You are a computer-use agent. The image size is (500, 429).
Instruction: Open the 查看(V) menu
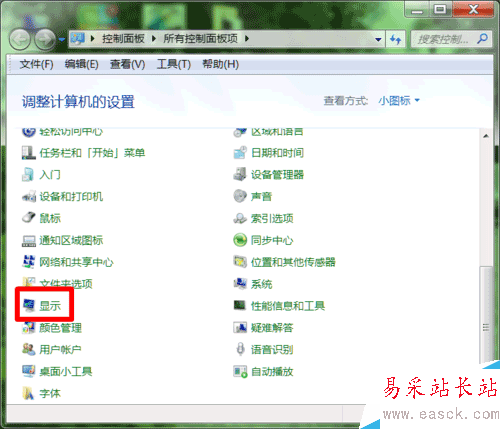(127, 64)
